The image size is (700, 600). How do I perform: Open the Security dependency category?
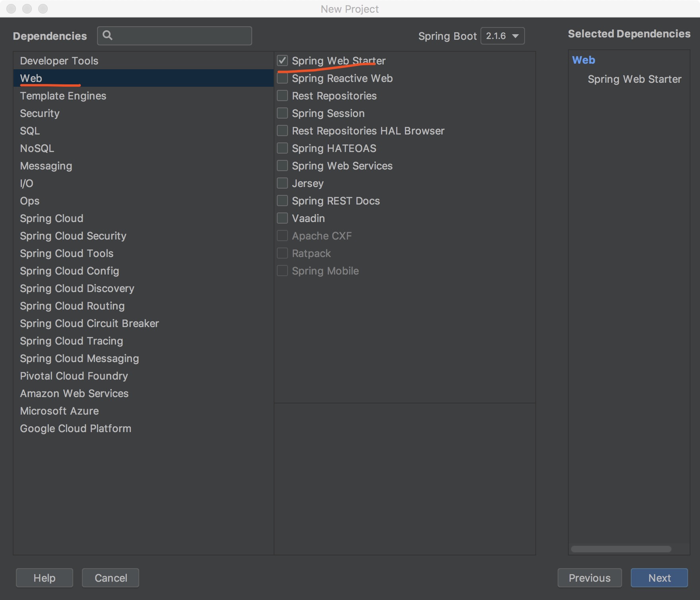[x=40, y=113]
